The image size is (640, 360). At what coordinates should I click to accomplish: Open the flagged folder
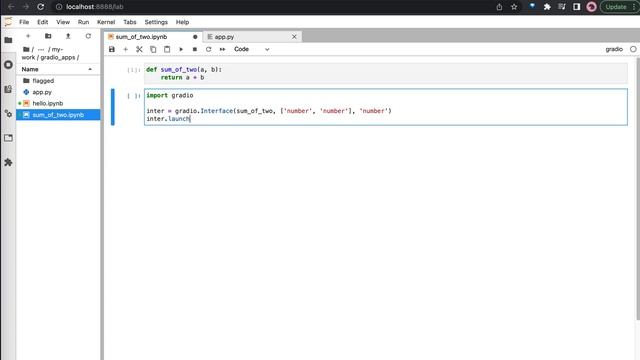pyautogui.click(x=58, y=81)
